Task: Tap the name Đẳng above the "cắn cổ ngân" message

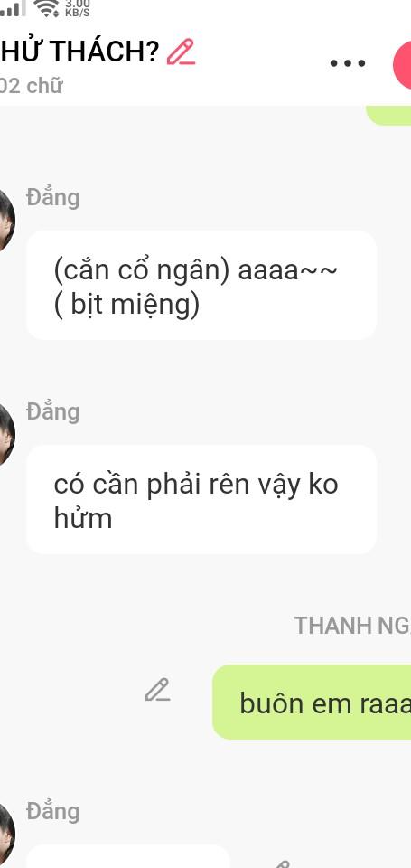Action: pos(53,198)
